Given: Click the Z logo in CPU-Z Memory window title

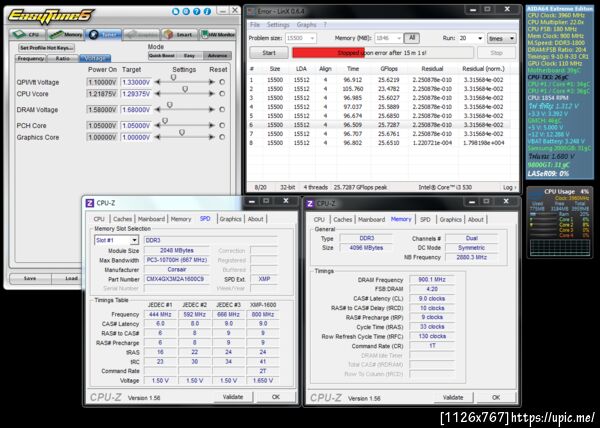Looking at the screenshot, I should tap(310, 203).
